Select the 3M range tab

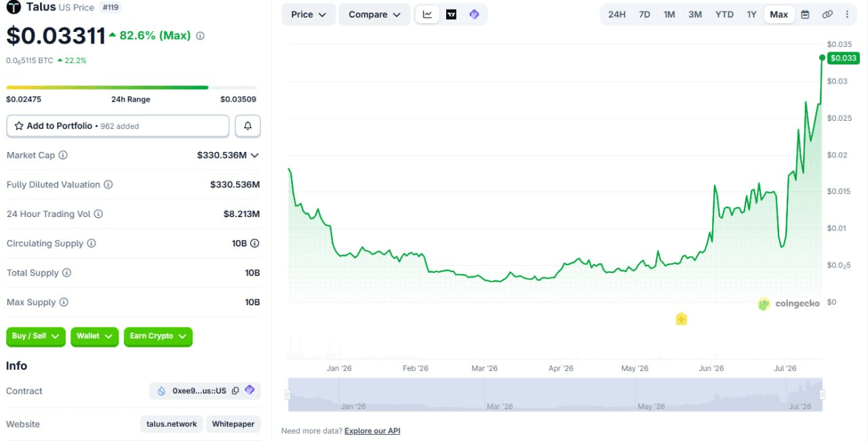tap(695, 14)
